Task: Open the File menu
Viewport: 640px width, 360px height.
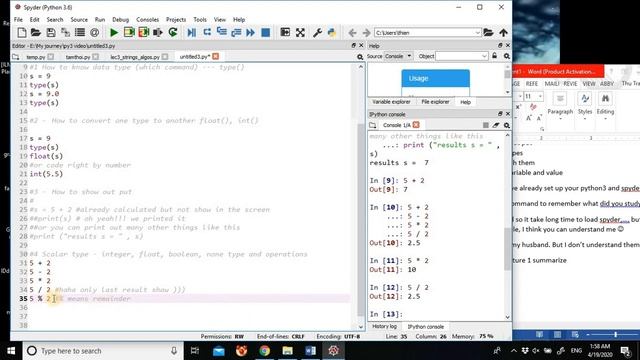Action: (x=18, y=20)
